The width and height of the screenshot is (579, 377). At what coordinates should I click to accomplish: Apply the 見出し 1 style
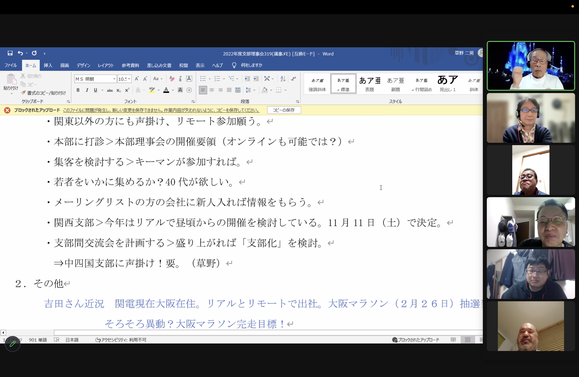pyautogui.click(x=448, y=83)
